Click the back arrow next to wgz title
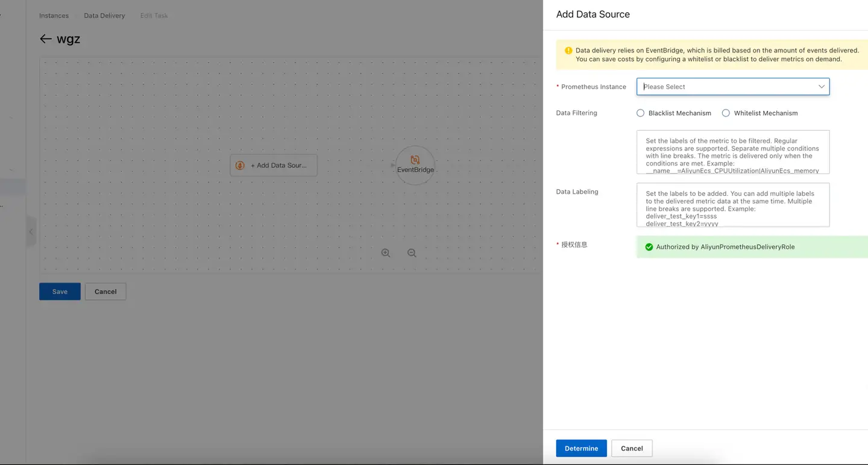This screenshot has height=465, width=868. click(x=46, y=39)
